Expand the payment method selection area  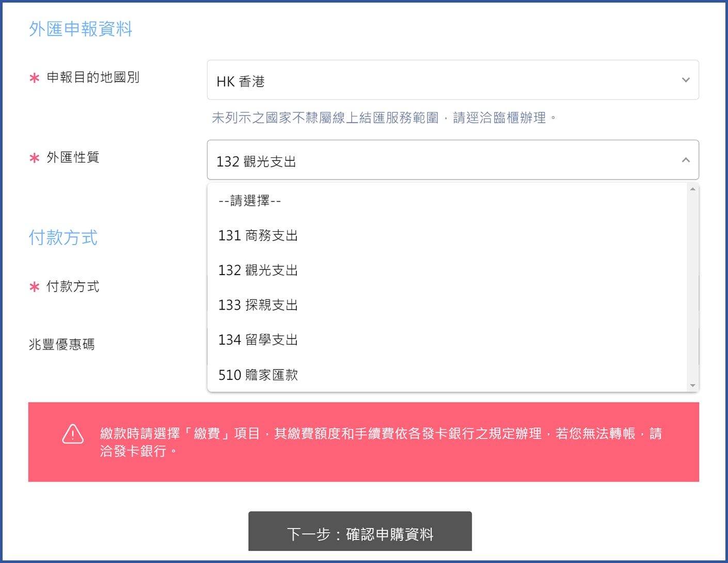tap(452, 287)
